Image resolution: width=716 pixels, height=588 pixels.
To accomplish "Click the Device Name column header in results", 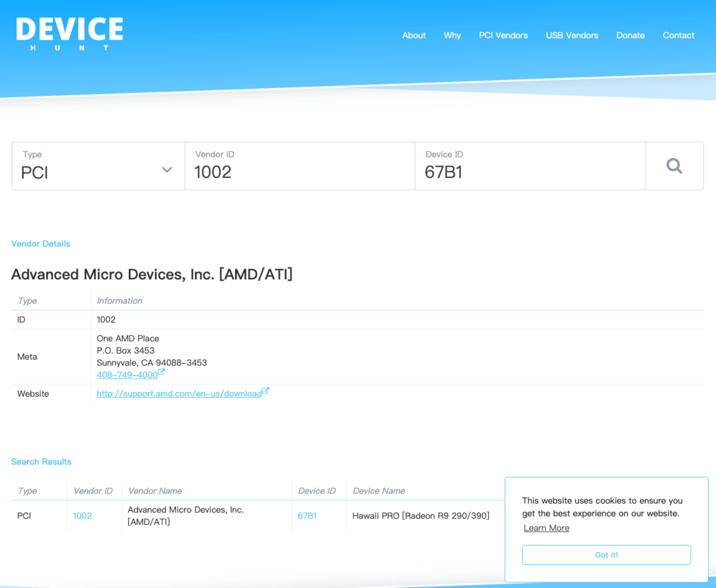I will (x=379, y=491).
